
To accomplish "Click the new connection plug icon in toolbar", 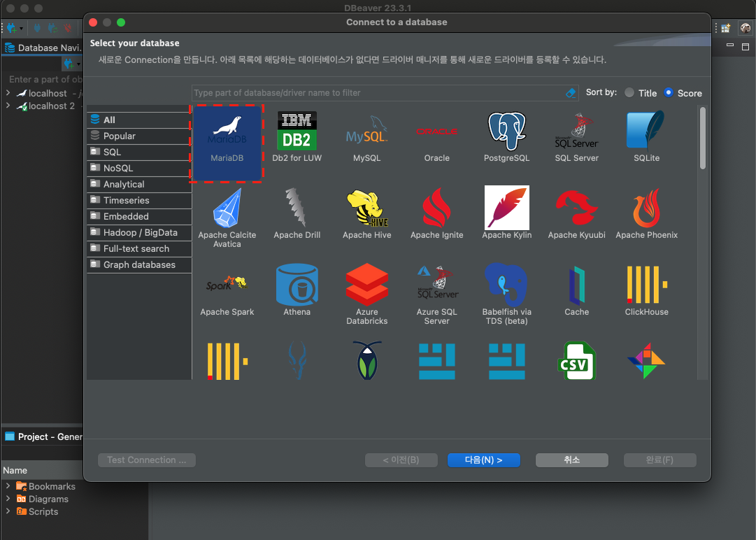I will 12,28.
